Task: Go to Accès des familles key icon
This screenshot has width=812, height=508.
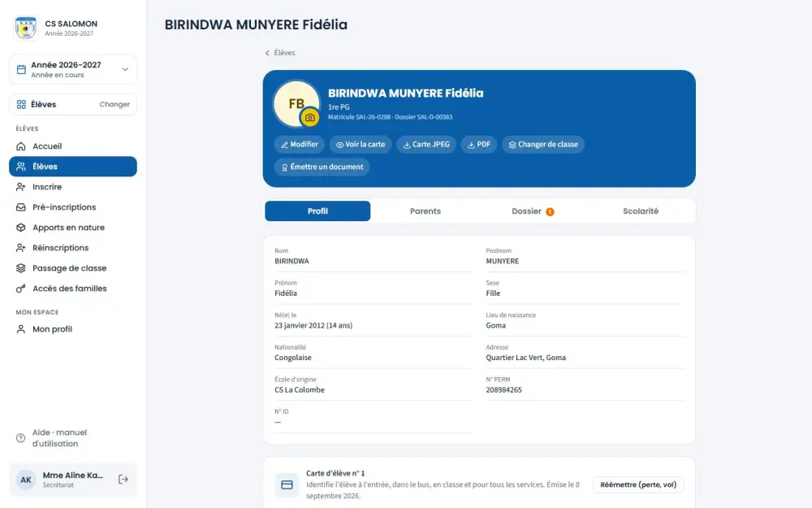Action: pyautogui.click(x=21, y=289)
